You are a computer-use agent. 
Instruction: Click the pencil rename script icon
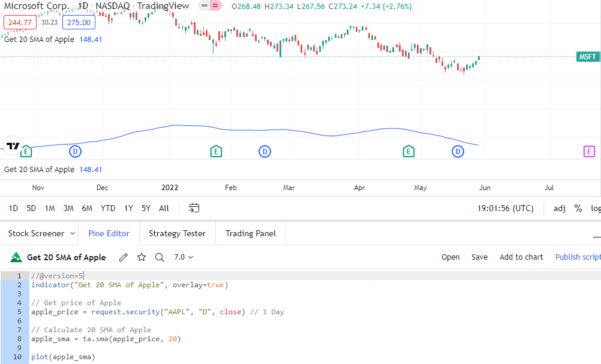(x=123, y=257)
